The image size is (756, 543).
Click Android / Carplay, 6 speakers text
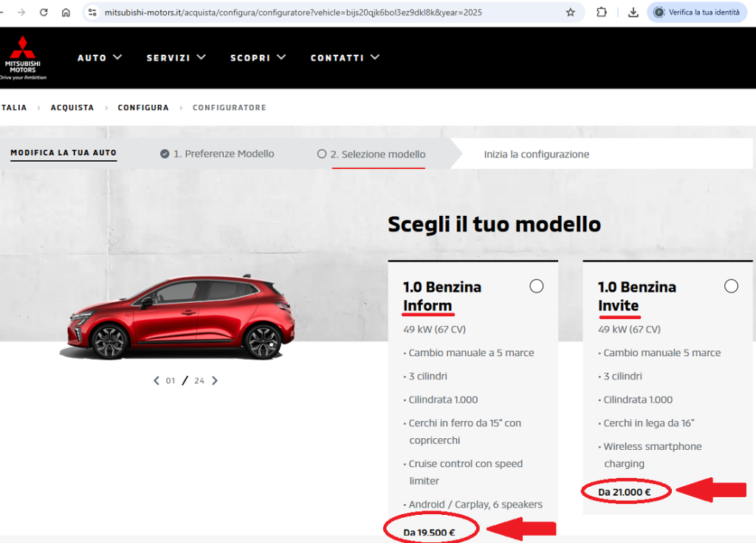(475, 505)
